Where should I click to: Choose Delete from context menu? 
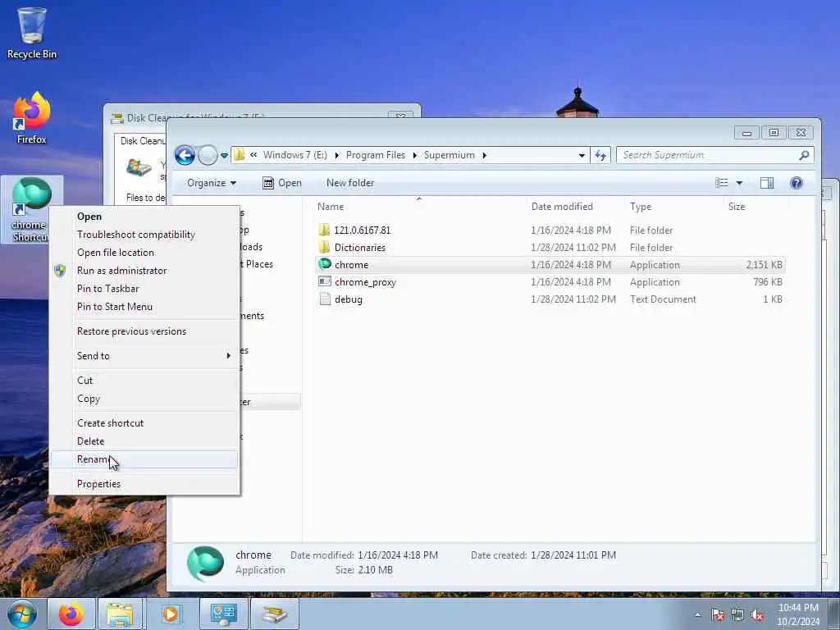[x=144, y=441]
